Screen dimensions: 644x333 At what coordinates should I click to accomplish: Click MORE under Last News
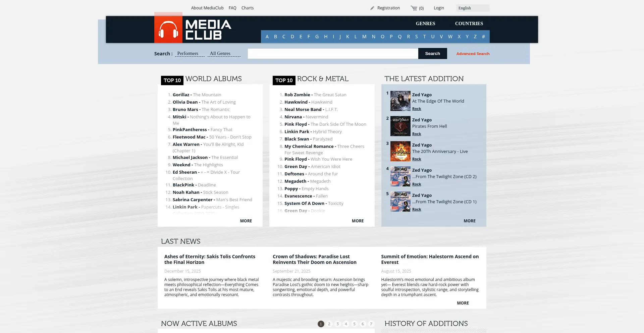[463, 303]
